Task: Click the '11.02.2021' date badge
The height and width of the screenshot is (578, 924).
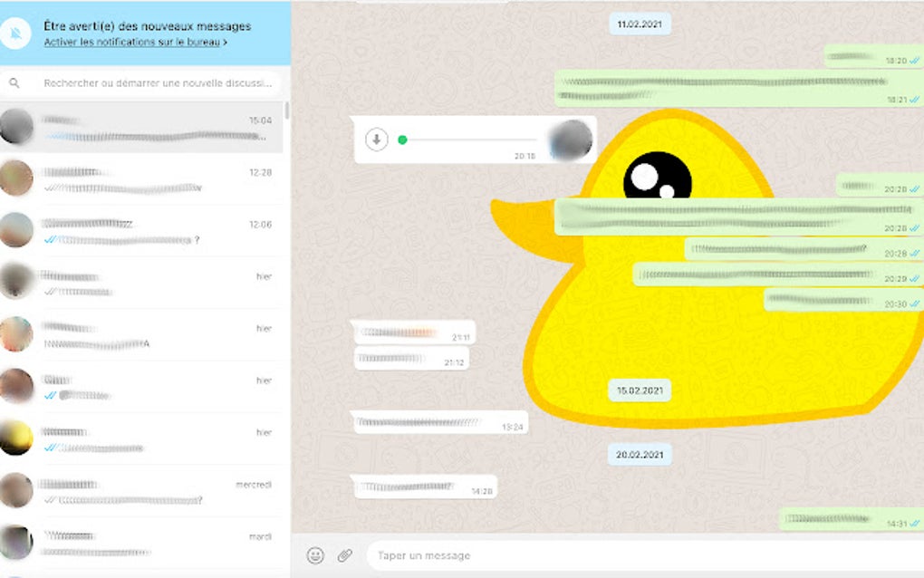Action: [x=641, y=22]
